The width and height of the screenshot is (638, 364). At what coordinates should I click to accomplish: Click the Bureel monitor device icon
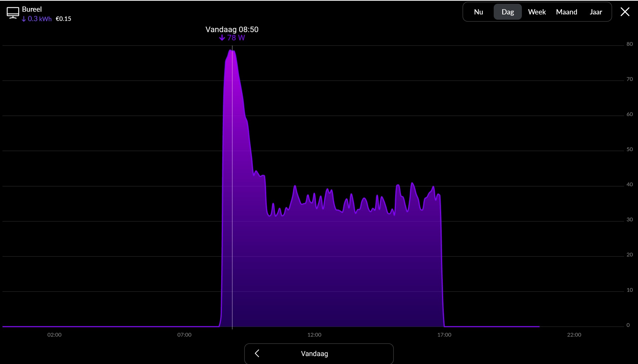[13, 13]
